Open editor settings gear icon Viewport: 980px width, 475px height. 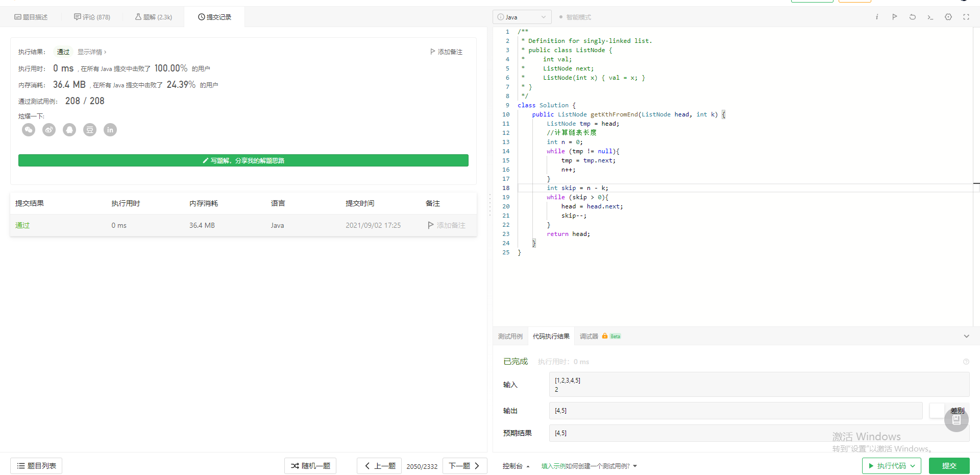[x=948, y=17]
